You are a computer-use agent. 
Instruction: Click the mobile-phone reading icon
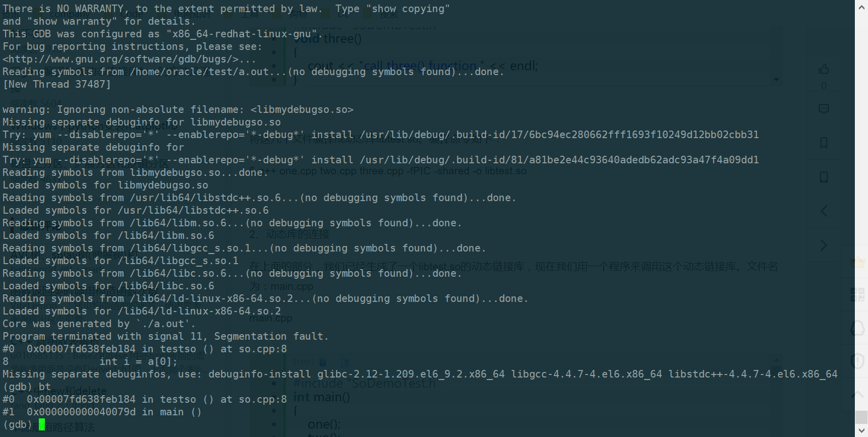[823, 176]
